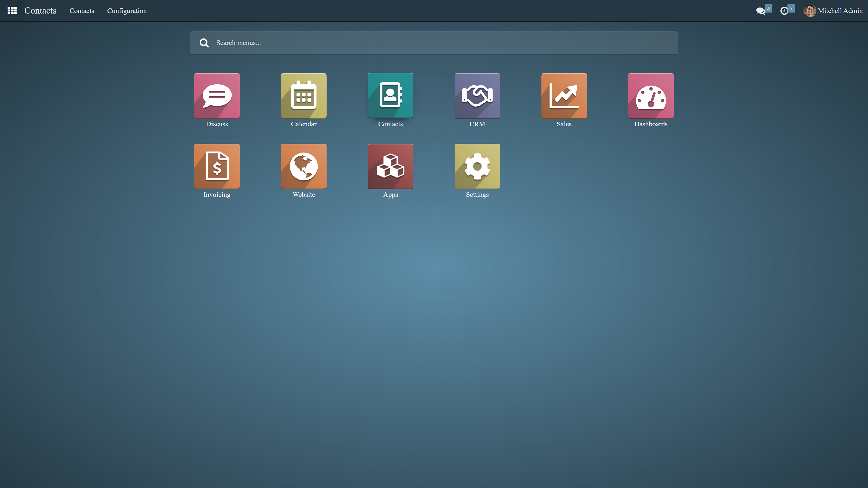Click the Mitchell Admin avatar picture
The height and width of the screenshot is (488, 868).
(x=809, y=11)
